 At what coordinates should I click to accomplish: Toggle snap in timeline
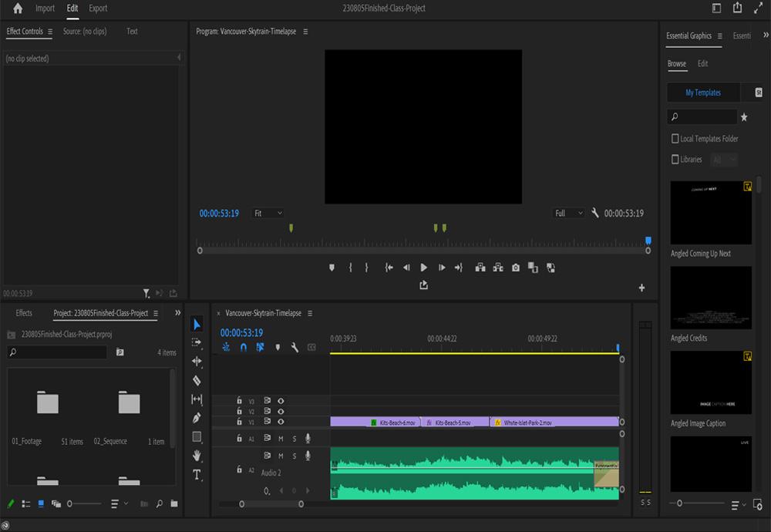pyautogui.click(x=244, y=347)
